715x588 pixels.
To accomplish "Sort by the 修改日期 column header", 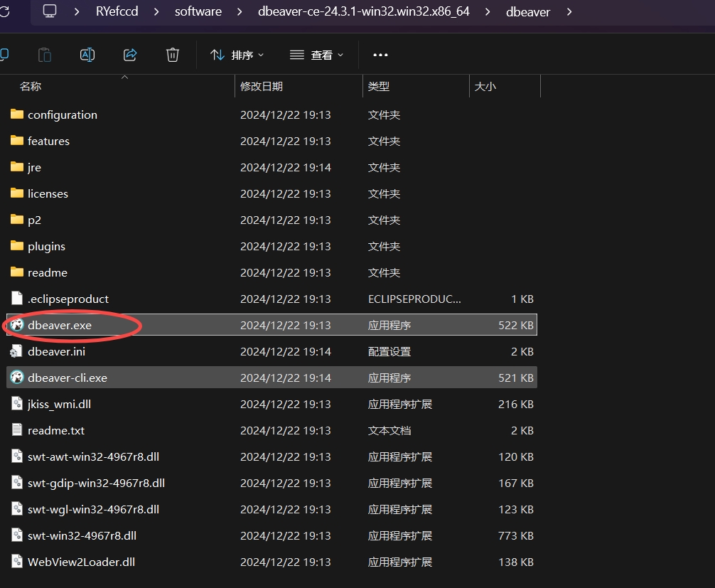I will pos(262,86).
